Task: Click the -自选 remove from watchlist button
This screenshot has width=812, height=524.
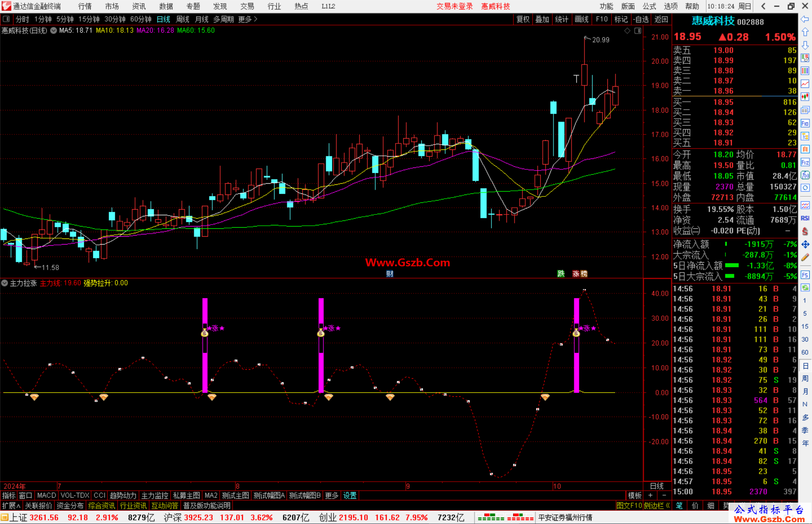Action: click(641, 19)
